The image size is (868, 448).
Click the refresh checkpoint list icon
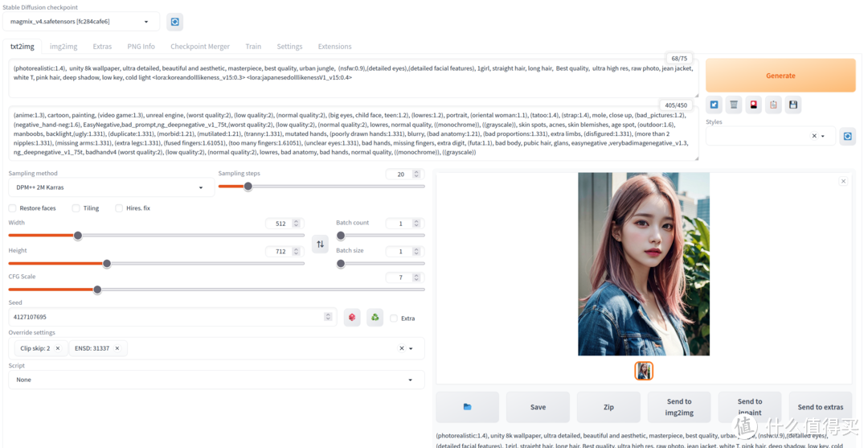pos(175,22)
